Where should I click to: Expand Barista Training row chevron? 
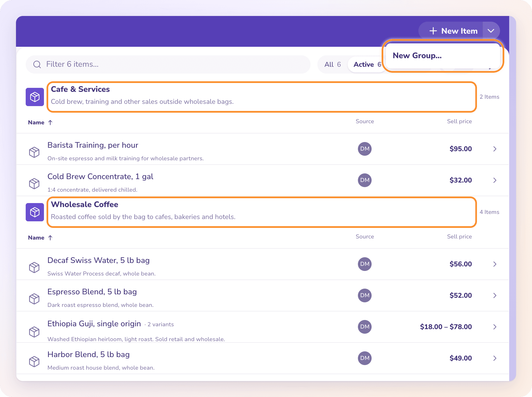coord(495,149)
